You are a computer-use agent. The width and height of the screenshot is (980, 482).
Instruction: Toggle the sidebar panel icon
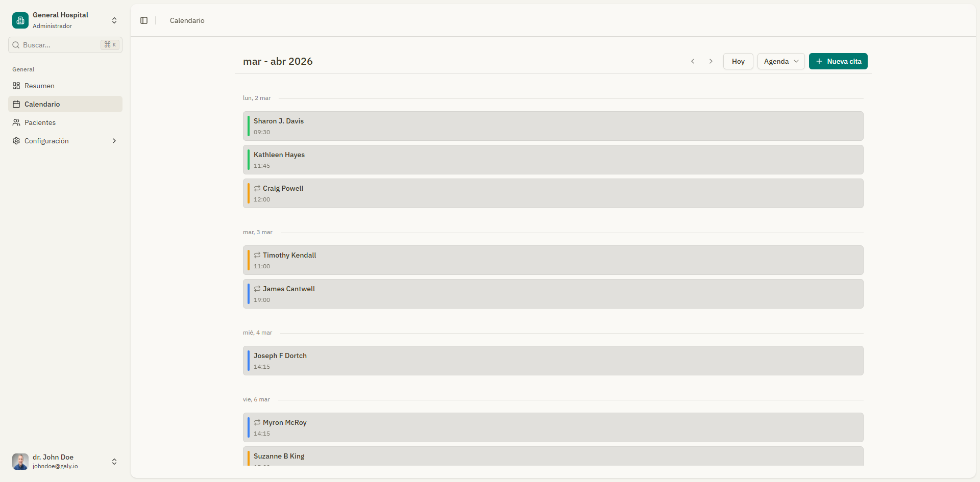point(143,20)
